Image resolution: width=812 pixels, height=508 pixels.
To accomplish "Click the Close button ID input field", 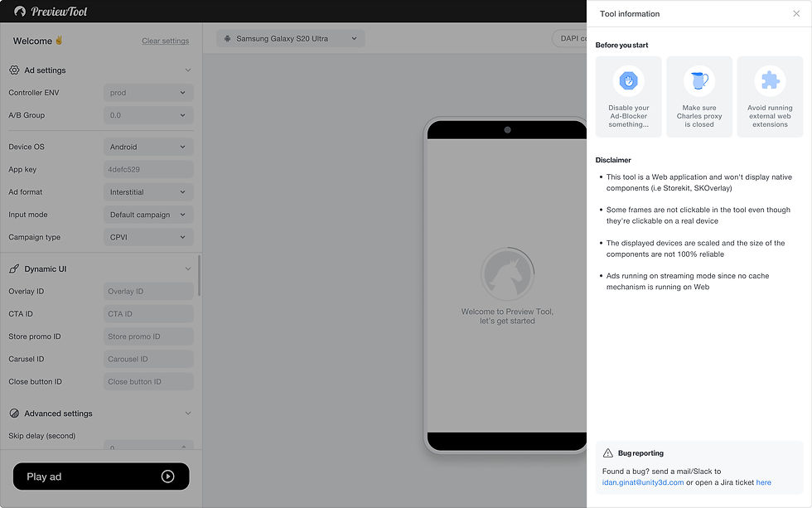I will [x=148, y=382].
